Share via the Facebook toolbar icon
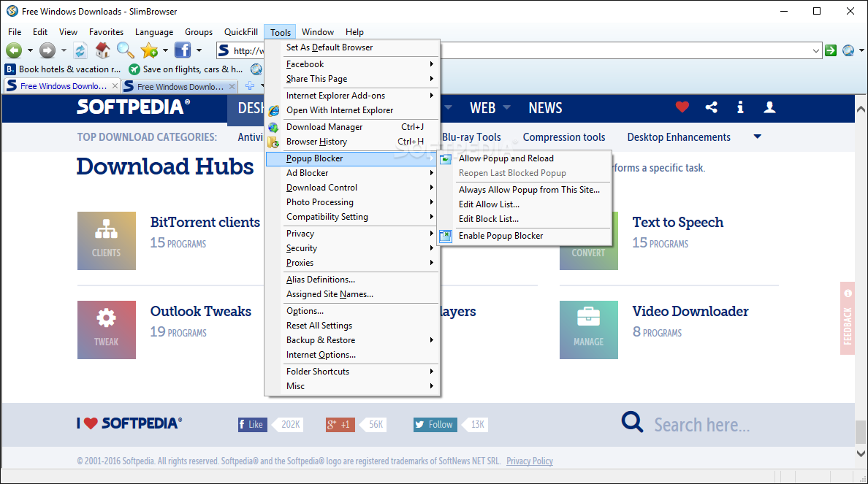 [183, 51]
